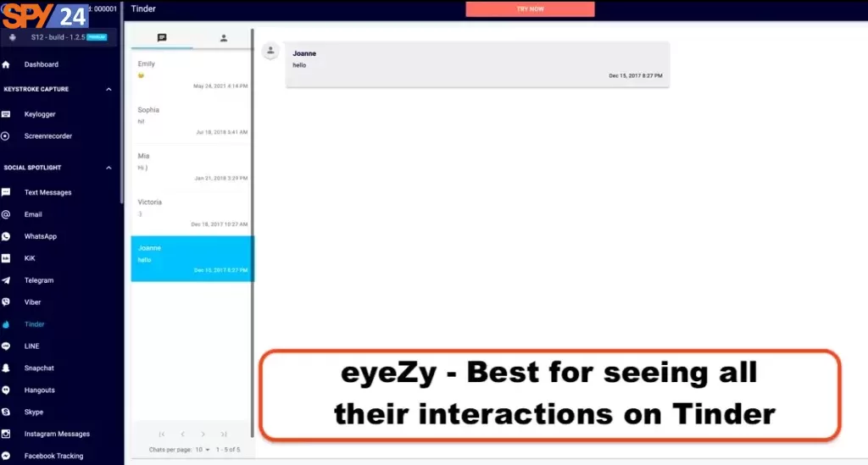Click the Android device icon near S12 build
This screenshot has width=868, height=465.
coord(13,37)
